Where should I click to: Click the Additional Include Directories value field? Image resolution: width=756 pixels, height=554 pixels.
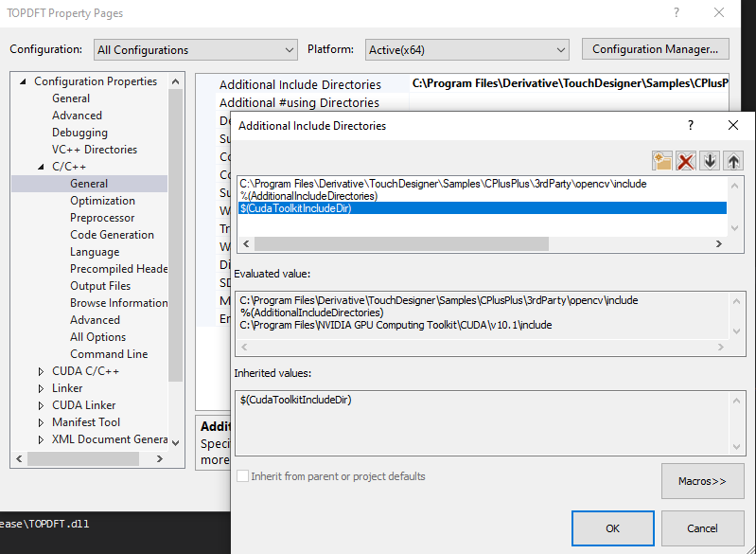569,83
